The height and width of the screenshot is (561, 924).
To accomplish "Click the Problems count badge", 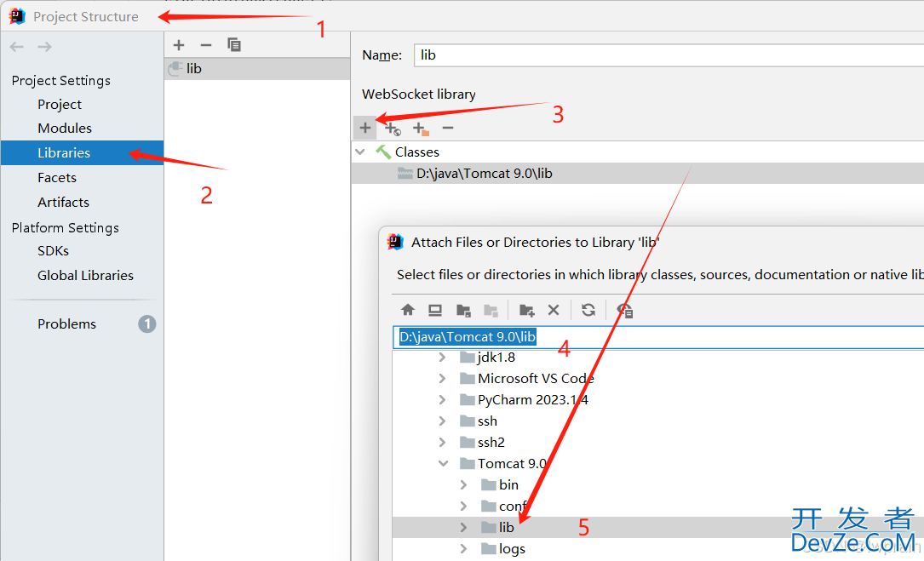I will (147, 323).
